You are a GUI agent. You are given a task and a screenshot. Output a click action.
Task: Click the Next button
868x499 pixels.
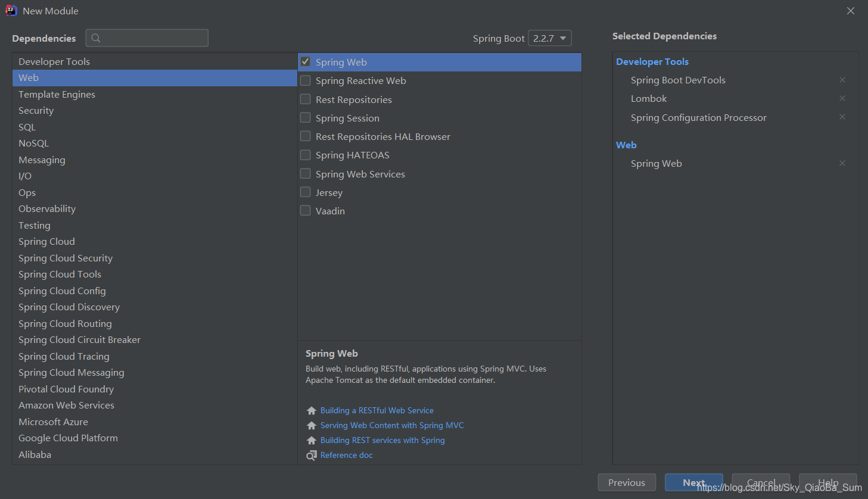694,483
